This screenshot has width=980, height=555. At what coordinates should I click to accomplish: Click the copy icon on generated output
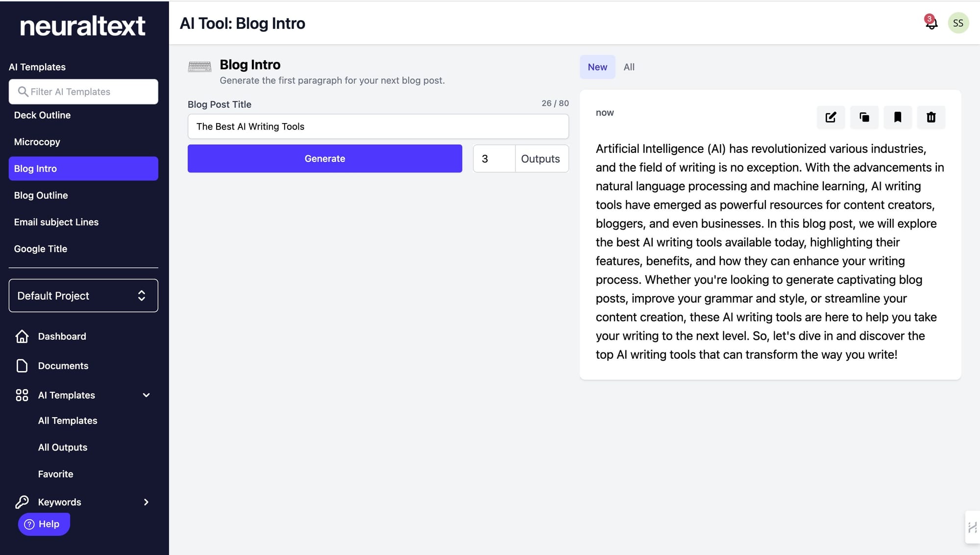tap(864, 117)
